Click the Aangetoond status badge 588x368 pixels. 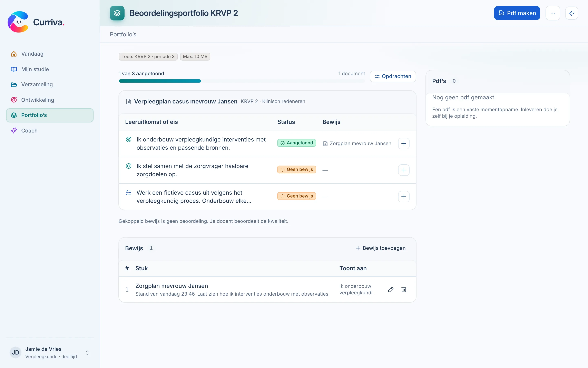click(296, 143)
